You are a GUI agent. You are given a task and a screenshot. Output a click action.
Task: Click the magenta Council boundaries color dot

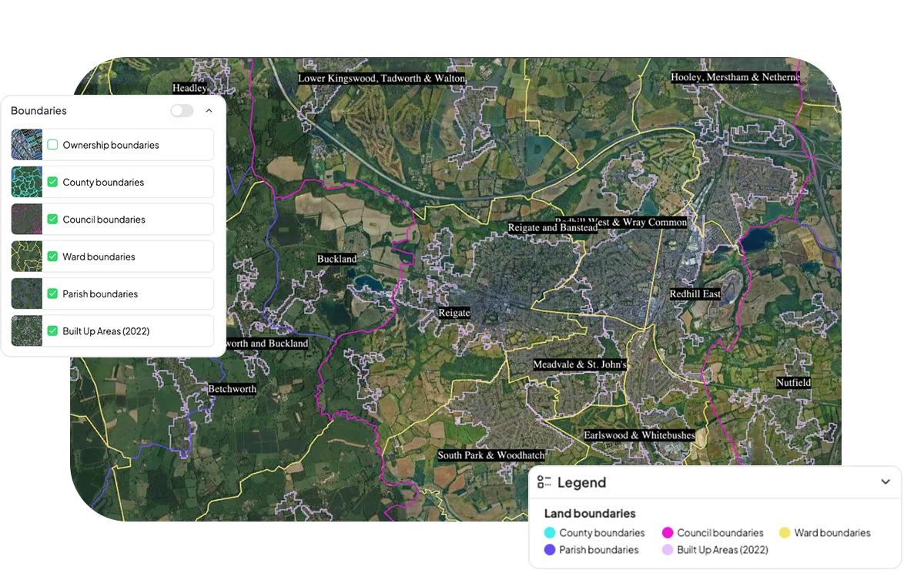tap(668, 532)
